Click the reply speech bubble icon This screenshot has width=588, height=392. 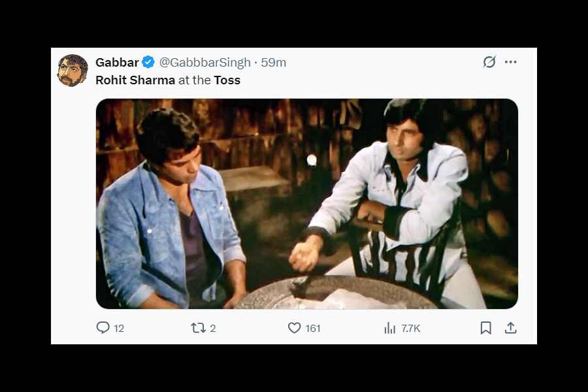pyautogui.click(x=103, y=328)
